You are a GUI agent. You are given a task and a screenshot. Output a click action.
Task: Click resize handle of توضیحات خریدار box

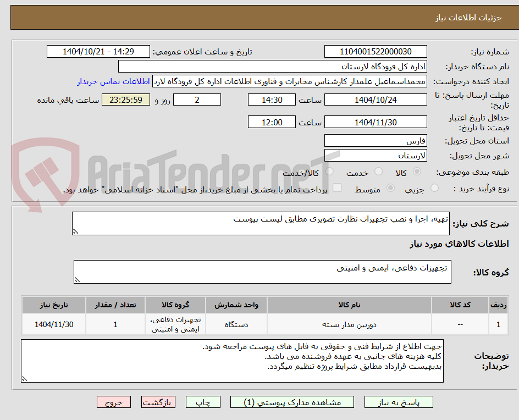[24, 379]
